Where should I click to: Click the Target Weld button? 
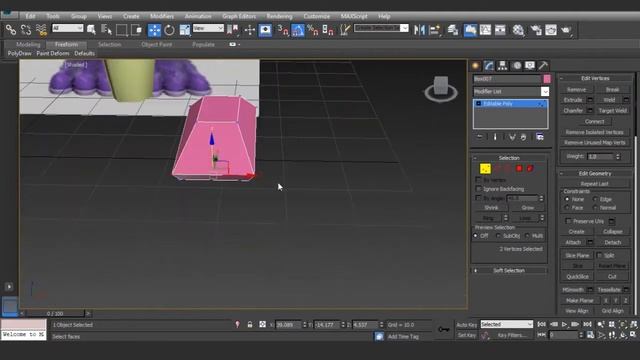click(x=613, y=111)
